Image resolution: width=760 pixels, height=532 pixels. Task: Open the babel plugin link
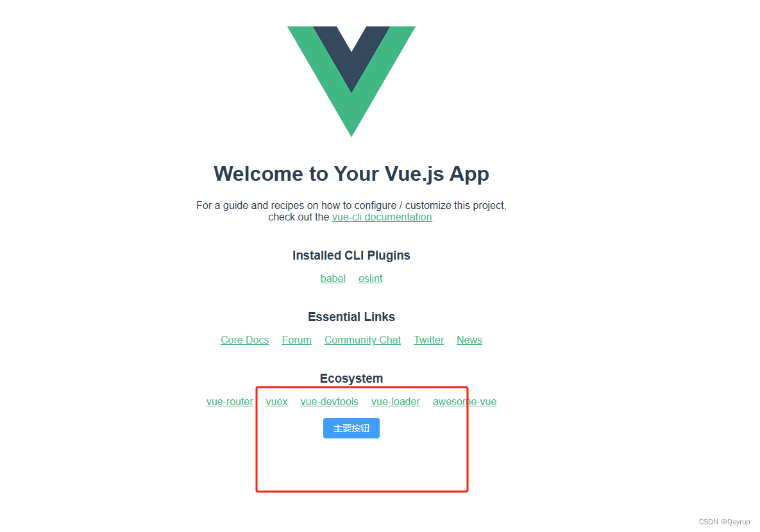click(333, 279)
